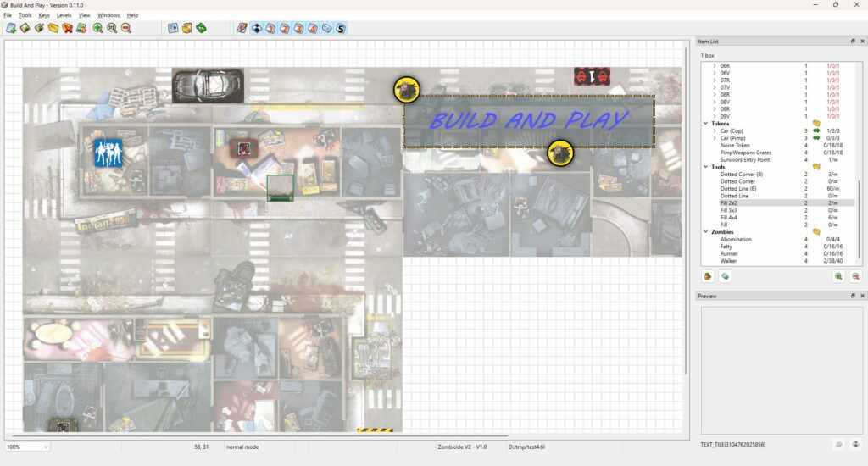This screenshot has width=868, height=466.
Task: Click the green circular arrows refresh icon
Action: point(202,28)
